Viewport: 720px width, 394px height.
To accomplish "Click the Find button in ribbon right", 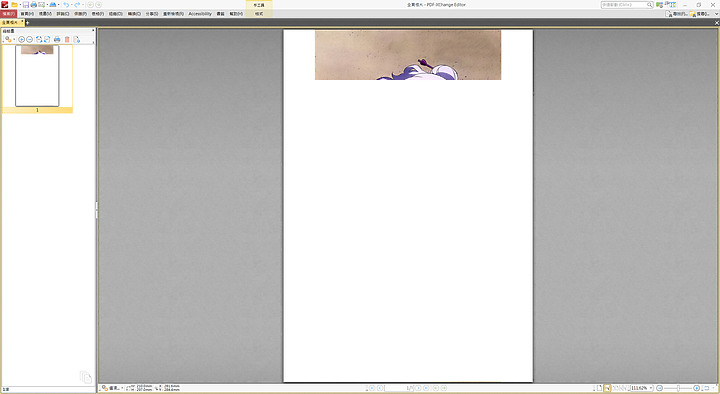I will point(676,14).
